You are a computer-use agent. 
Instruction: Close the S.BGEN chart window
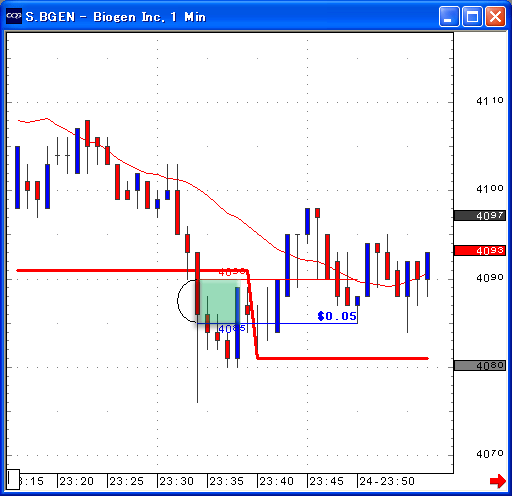point(495,16)
